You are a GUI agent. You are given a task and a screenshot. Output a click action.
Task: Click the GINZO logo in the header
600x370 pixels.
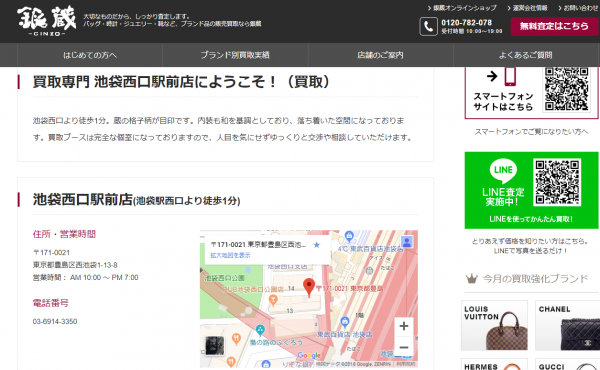(x=46, y=21)
